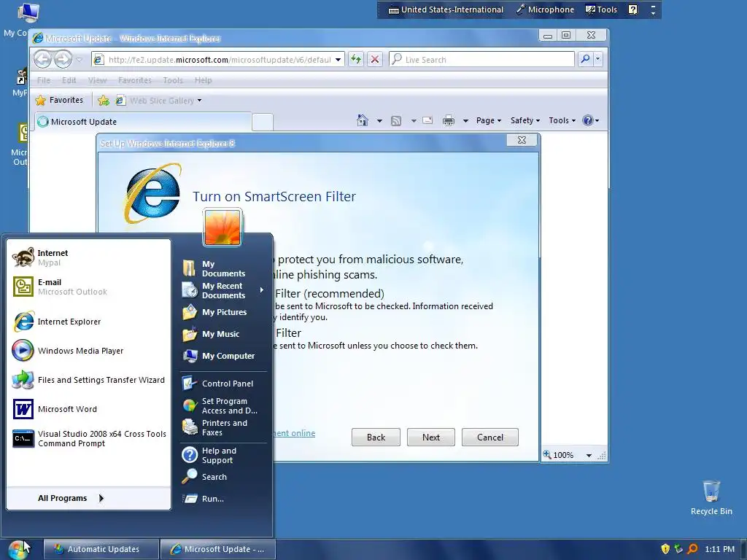Select the Microsoft Update tab
This screenshot has width=747, height=560.
(x=143, y=122)
